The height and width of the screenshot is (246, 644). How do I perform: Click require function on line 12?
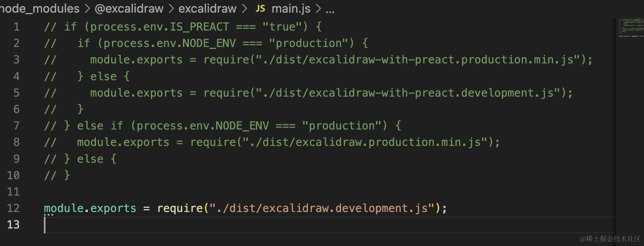pyautogui.click(x=180, y=208)
